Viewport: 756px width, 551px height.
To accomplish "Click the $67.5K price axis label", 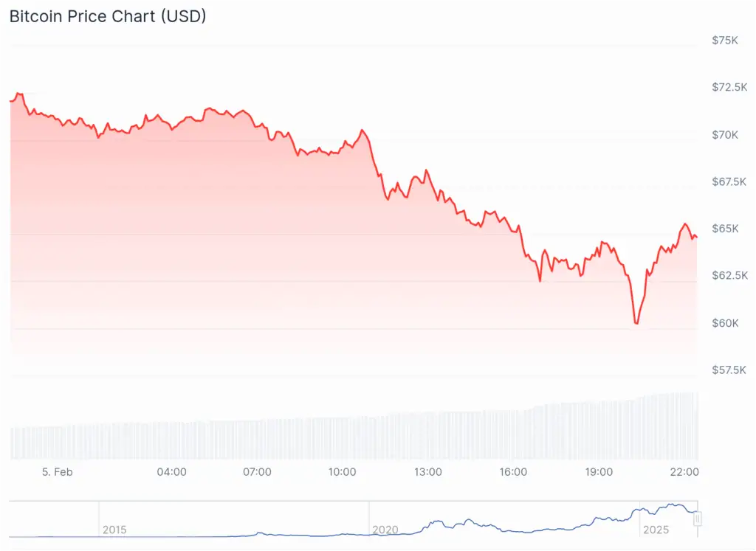I will (728, 181).
